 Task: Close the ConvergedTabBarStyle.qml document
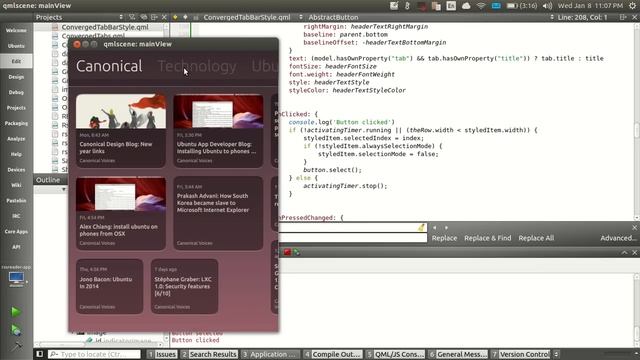point(635,17)
